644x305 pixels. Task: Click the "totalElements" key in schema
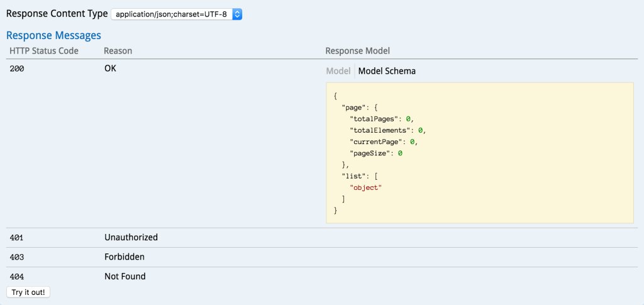[x=380, y=131]
